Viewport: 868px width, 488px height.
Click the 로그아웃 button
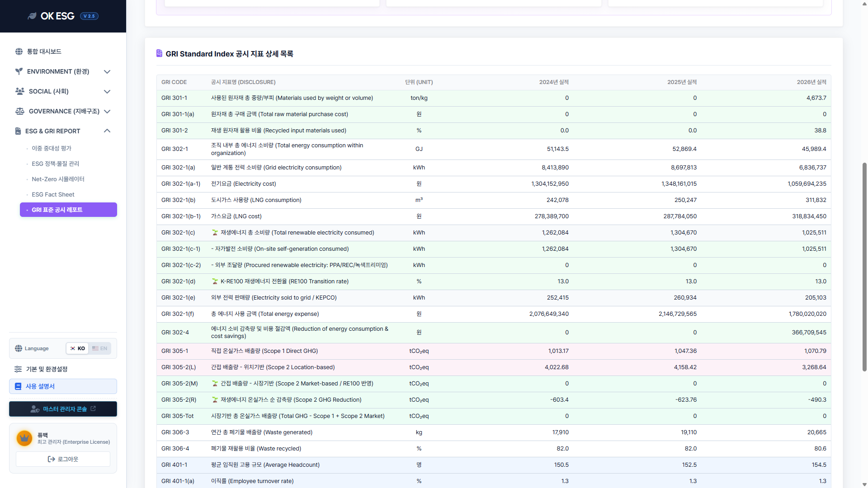click(63, 459)
